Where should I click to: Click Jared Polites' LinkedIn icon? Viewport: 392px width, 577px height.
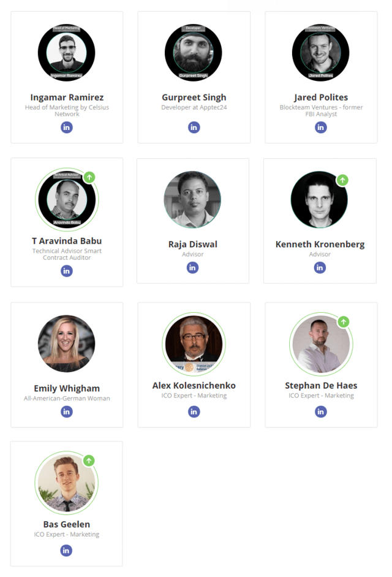321,128
